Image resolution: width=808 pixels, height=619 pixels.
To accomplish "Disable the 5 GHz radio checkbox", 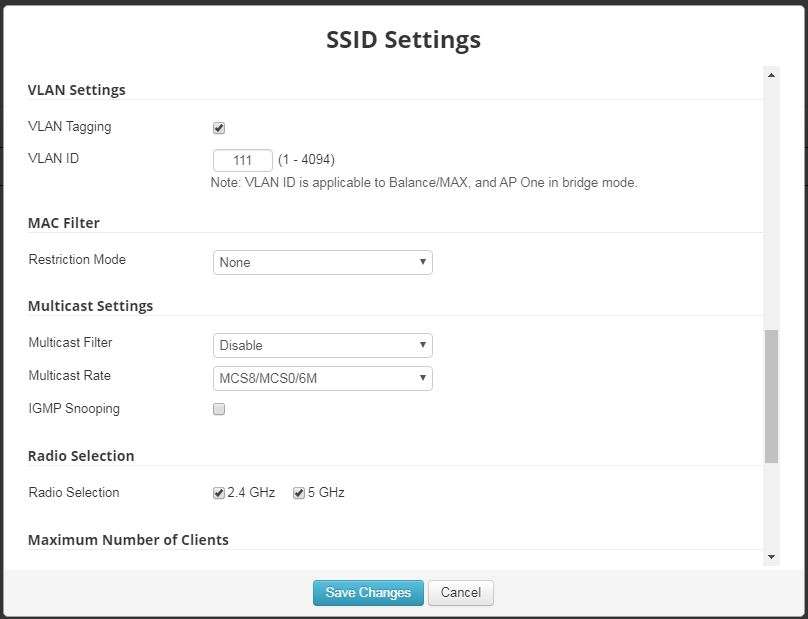I will coord(296,491).
